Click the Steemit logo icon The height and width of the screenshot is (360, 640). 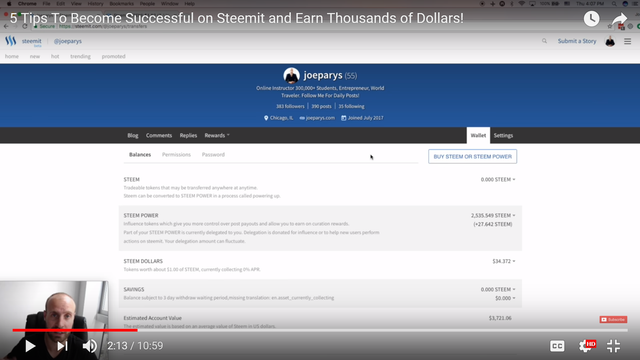click(x=11, y=41)
